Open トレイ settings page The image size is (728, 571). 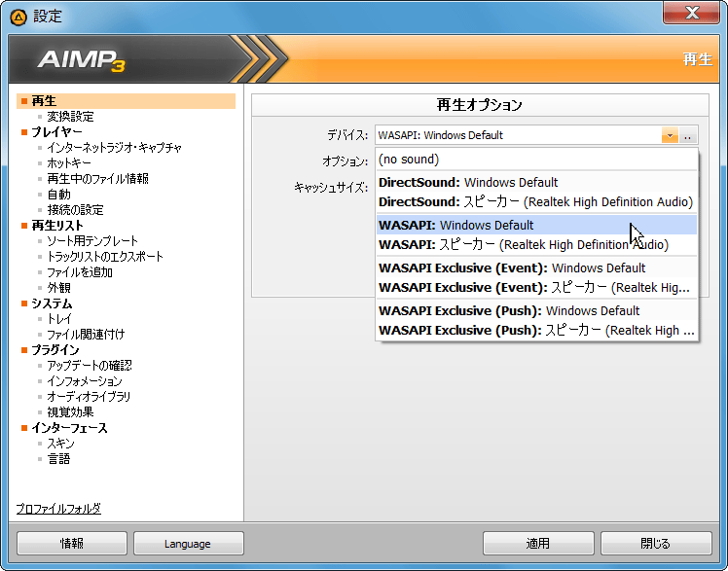click(x=59, y=319)
